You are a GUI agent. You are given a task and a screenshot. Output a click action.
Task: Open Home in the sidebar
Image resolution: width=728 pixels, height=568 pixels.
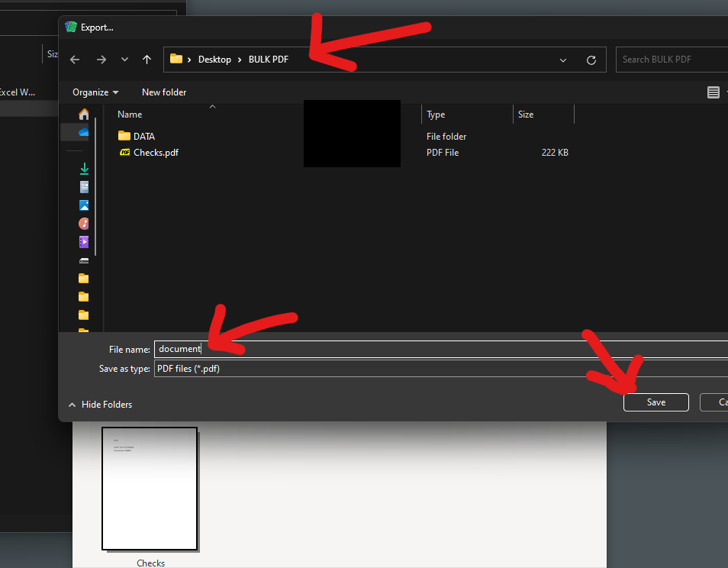click(x=84, y=114)
